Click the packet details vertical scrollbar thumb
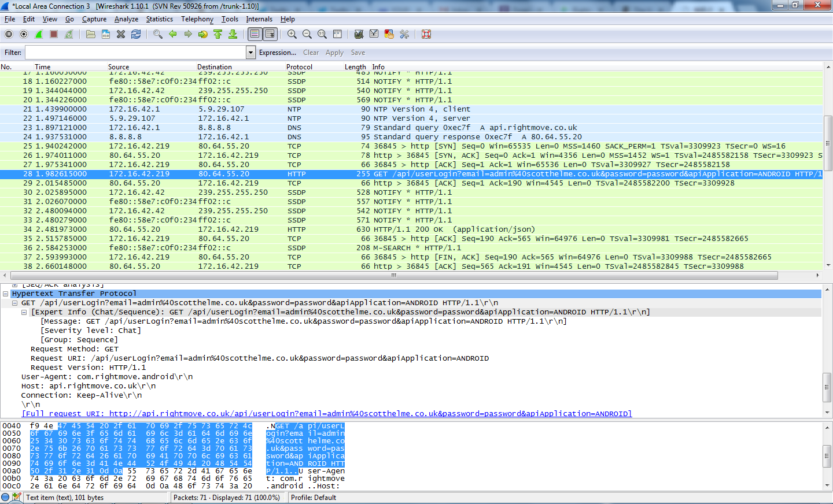Viewport: 833px width, 504px height. [x=827, y=388]
